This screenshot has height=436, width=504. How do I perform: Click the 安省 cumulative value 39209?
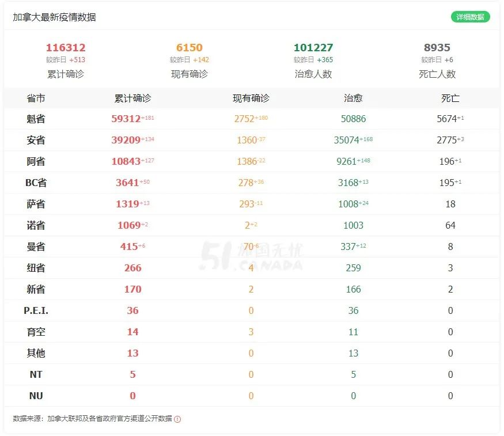coord(126,140)
